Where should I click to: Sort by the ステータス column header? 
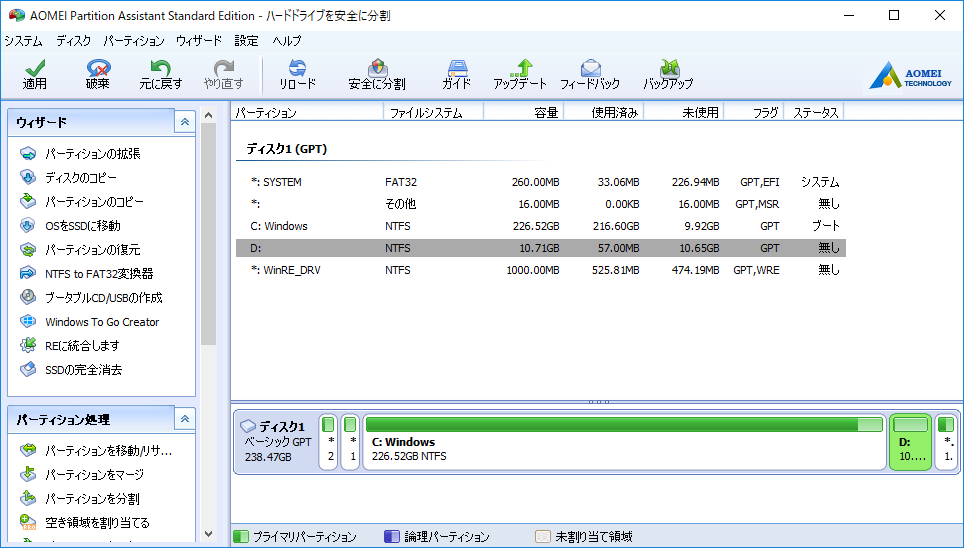tap(814, 113)
